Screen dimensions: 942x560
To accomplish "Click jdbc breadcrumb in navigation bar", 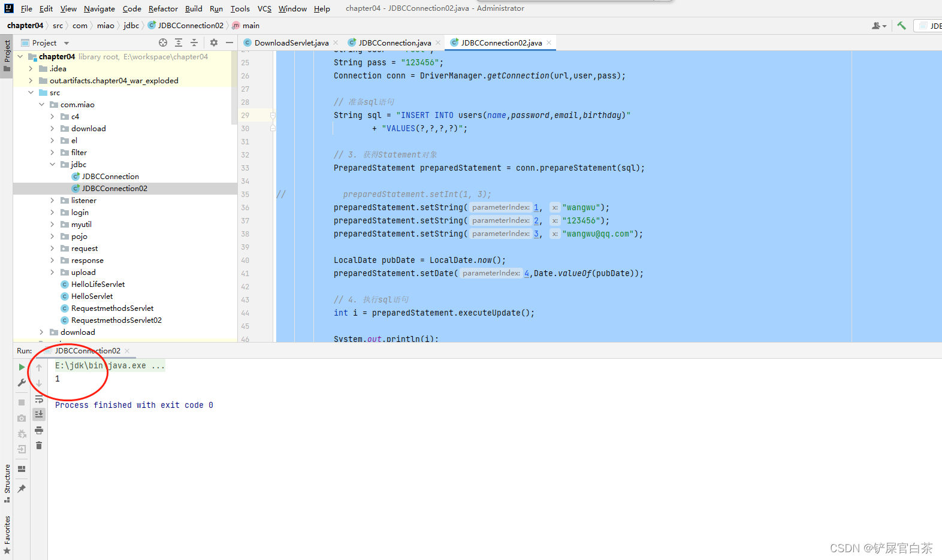I will click(131, 25).
